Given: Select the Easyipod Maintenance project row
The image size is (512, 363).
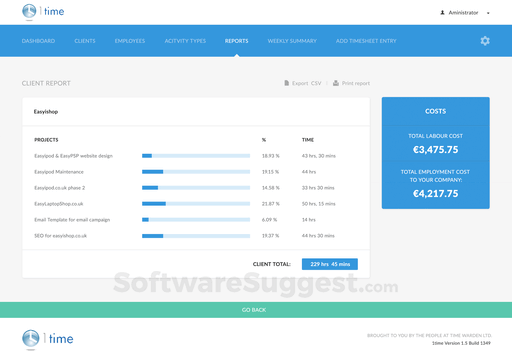Looking at the screenshot, I should [196, 172].
